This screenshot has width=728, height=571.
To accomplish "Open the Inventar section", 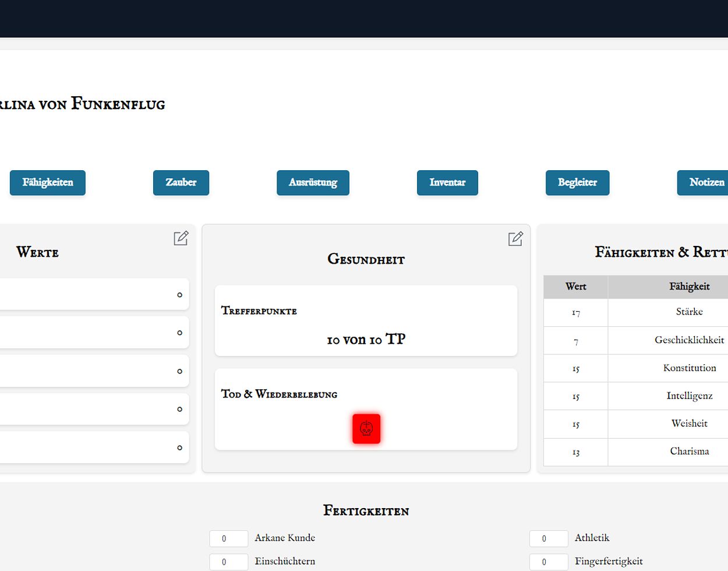I will (x=447, y=183).
